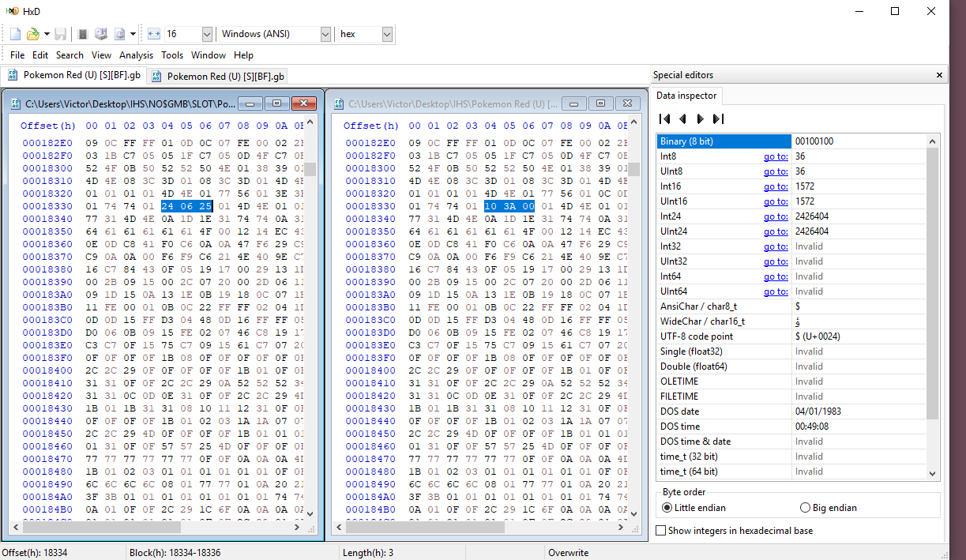Open the File menu
The width and height of the screenshot is (966, 560).
(x=17, y=55)
